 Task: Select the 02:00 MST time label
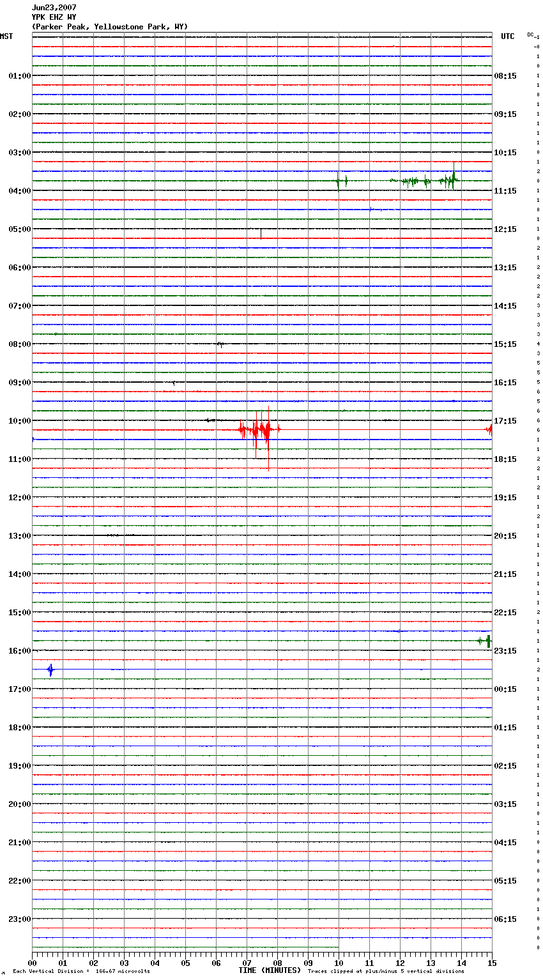pos(20,114)
